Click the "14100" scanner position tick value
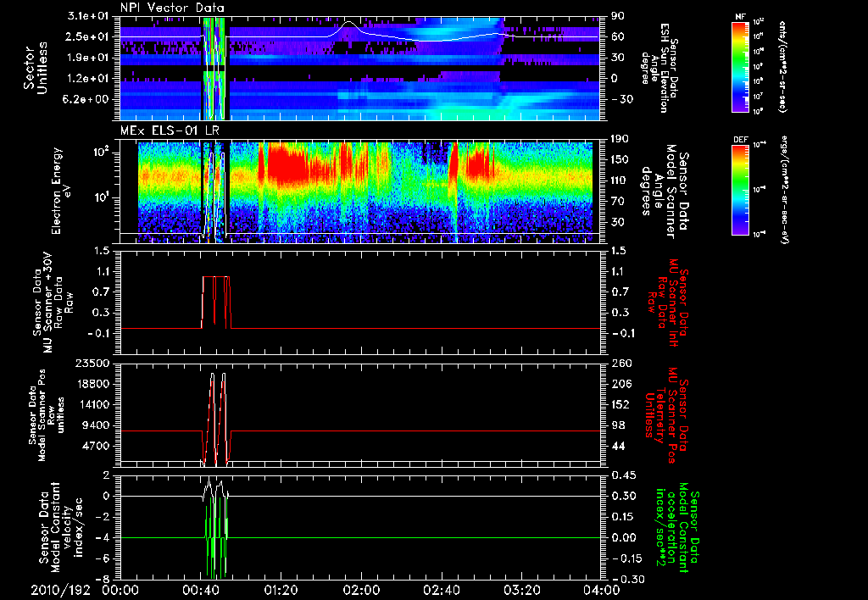This screenshot has height=600, width=868. click(x=92, y=404)
